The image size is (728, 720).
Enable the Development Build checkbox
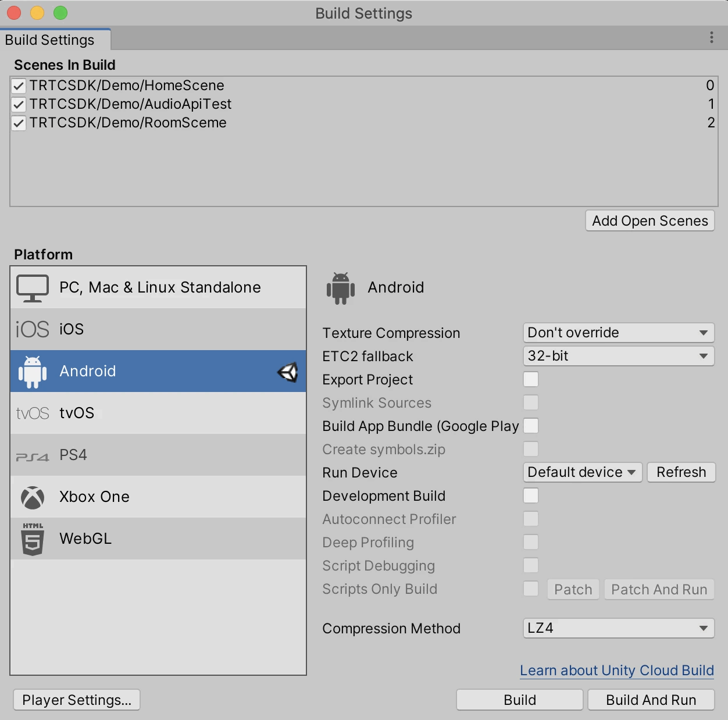point(531,496)
